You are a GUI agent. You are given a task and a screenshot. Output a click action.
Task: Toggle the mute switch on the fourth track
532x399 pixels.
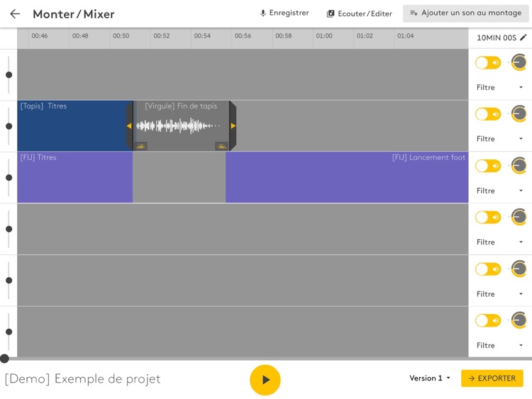click(488, 218)
